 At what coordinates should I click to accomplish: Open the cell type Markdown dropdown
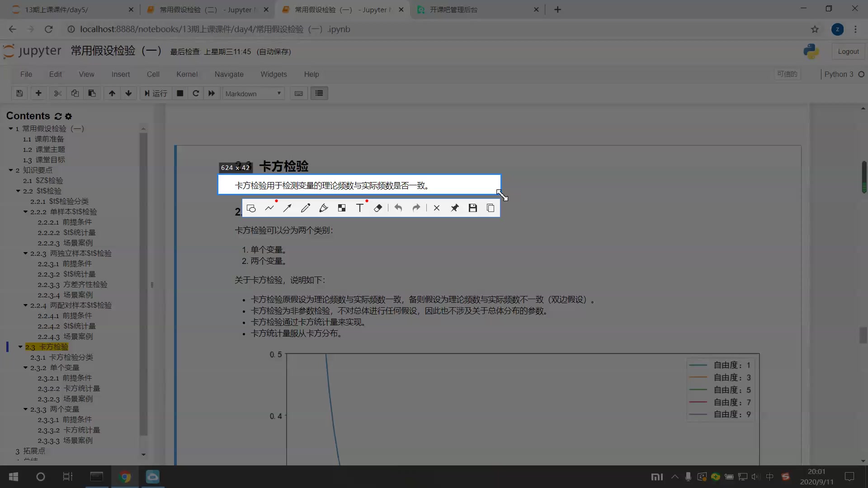point(253,94)
